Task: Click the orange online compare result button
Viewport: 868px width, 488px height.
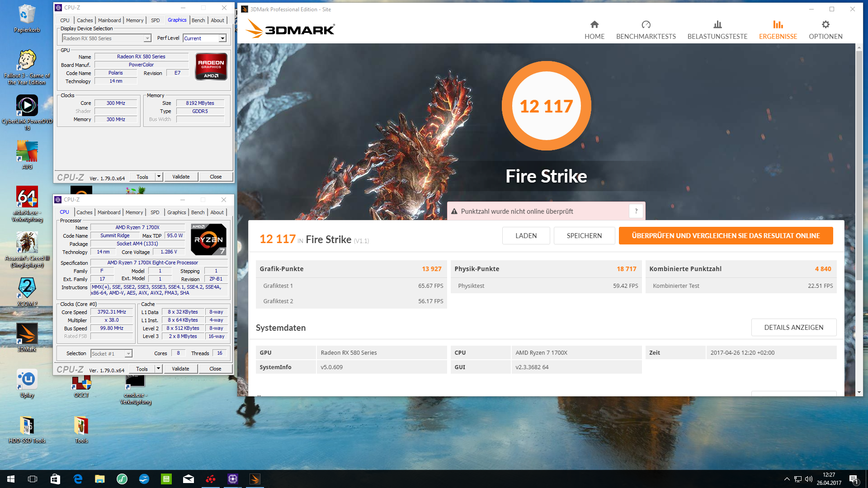Action: 726,235
